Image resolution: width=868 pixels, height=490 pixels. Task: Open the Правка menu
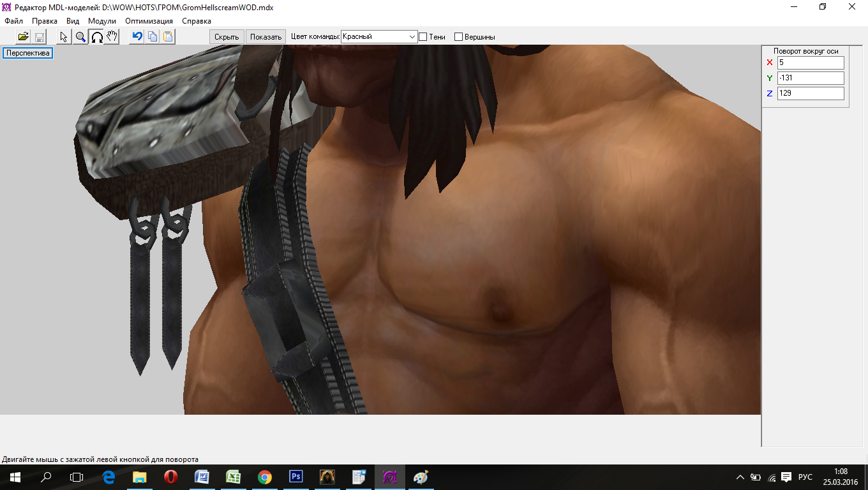[45, 21]
